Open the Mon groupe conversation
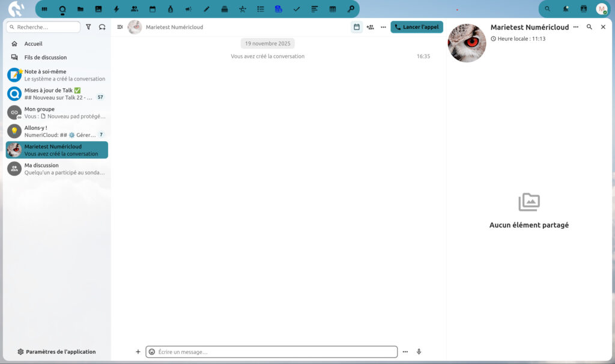615x364 pixels. 57,112
